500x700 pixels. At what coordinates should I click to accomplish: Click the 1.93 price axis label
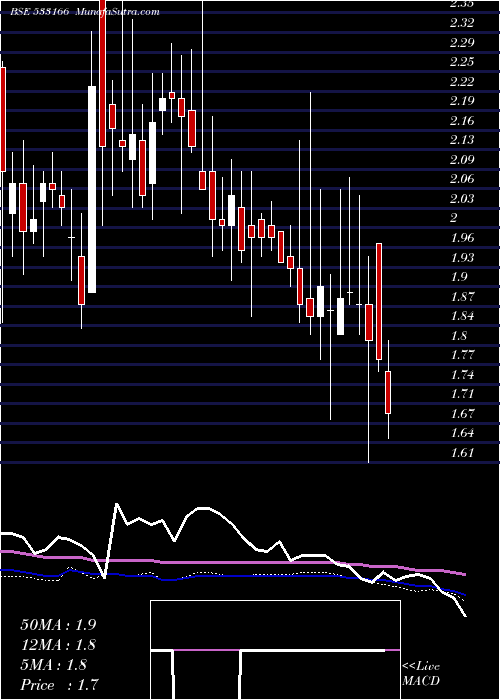pos(462,258)
